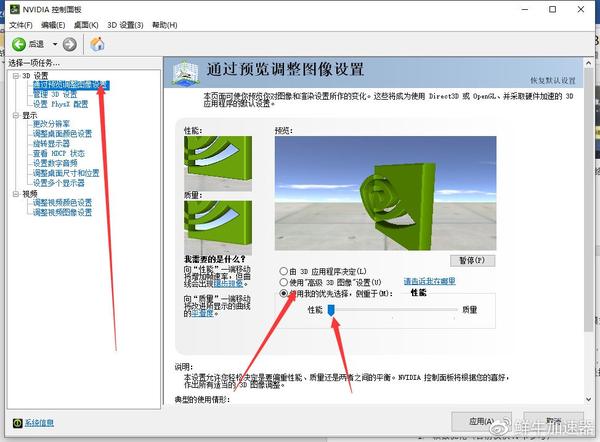This screenshot has height=442, width=600.
Task: Select 调整桌面颜色设置 in the tree
Action: pyautogui.click(x=62, y=134)
